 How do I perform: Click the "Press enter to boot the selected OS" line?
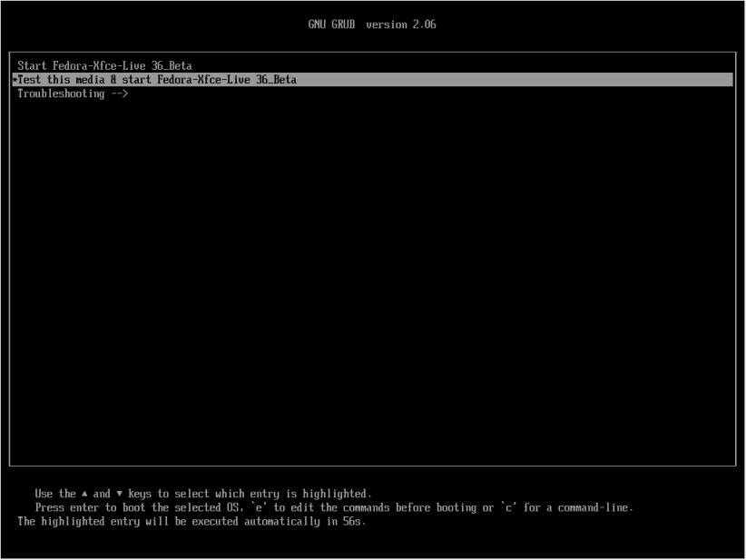pos(334,507)
